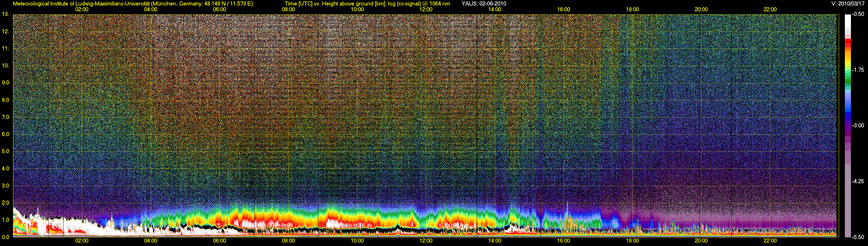Click the '06:00' label on the top axis
Viewport: 868px width, 246px height.
pyautogui.click(x=219, y=10)
